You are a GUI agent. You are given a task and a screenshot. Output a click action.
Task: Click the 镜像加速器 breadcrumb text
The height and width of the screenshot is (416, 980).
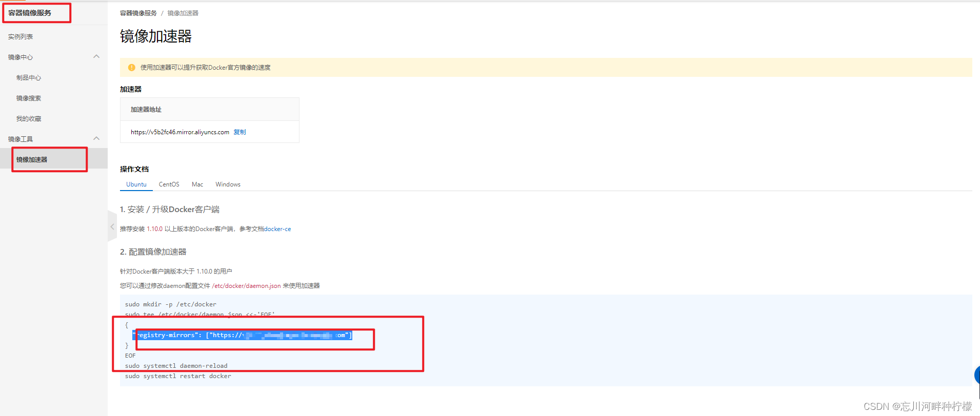click(x=183, y=13)
